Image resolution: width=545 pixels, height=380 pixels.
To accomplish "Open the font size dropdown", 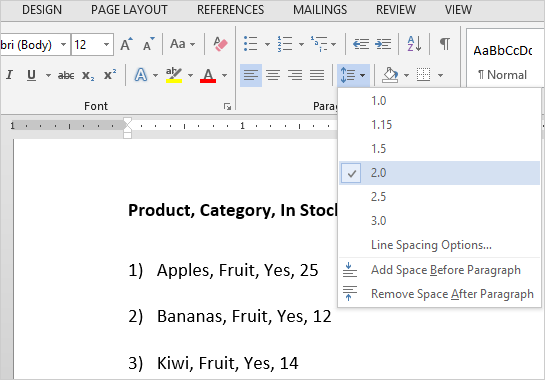I will 106,45.
